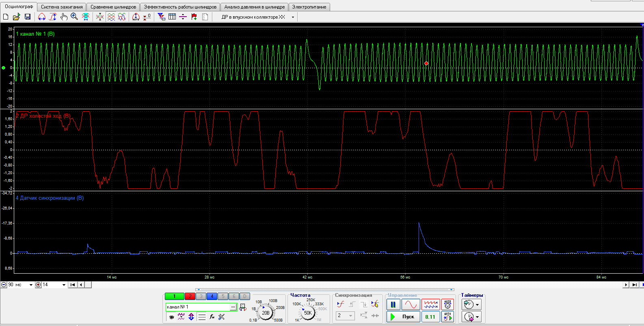This screenshot has height=326, width=644.
Task: Open the sync channel dropdown showing 2
Action: pos(345,315)
